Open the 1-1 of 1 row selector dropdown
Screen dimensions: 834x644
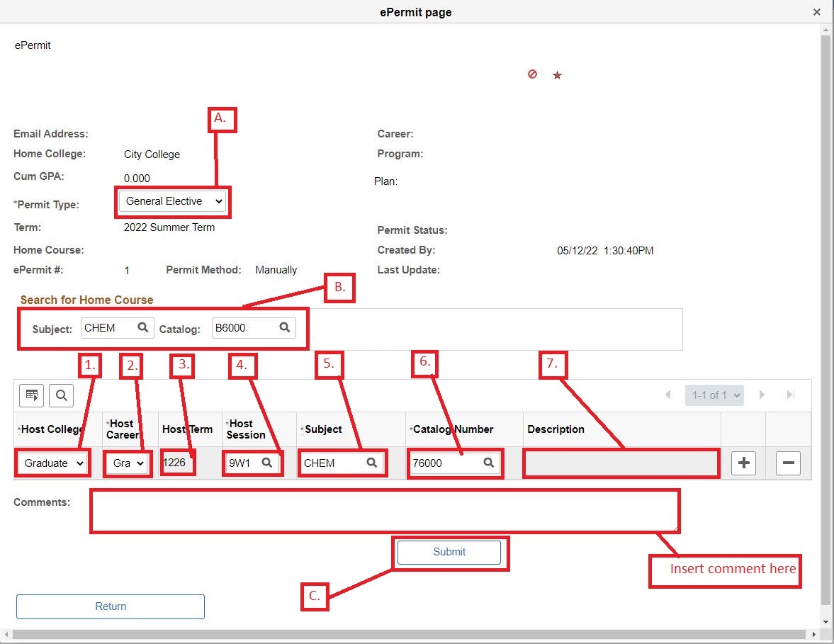tap(714, 395)
